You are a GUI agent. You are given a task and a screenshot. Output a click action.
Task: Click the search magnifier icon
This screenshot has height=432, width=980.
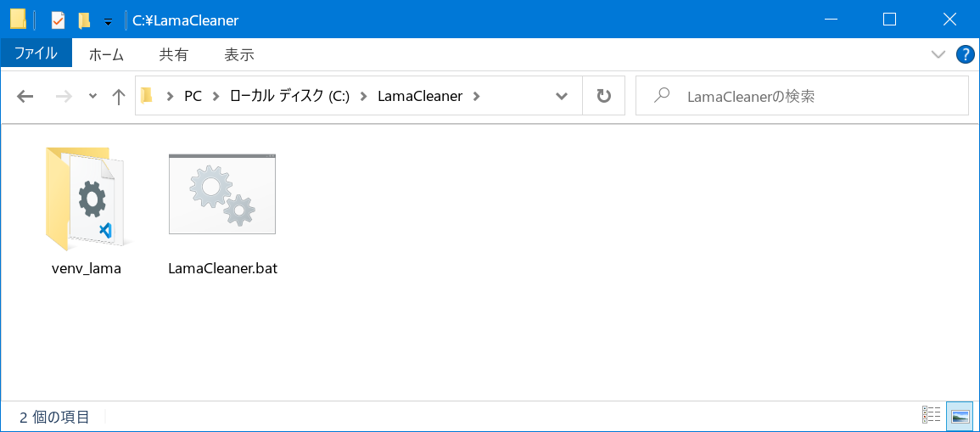click(x=661, y=96)
